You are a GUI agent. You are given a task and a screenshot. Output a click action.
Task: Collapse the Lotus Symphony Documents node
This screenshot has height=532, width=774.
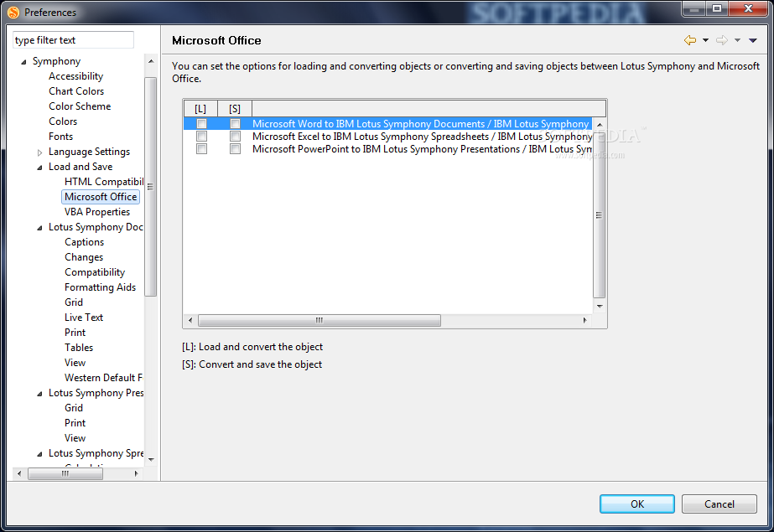[x=40, y=228]
